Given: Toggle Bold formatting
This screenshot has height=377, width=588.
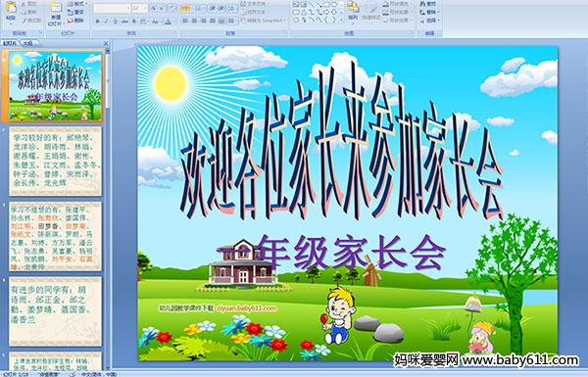Looking at the screenshot, I should pos(97,22).
